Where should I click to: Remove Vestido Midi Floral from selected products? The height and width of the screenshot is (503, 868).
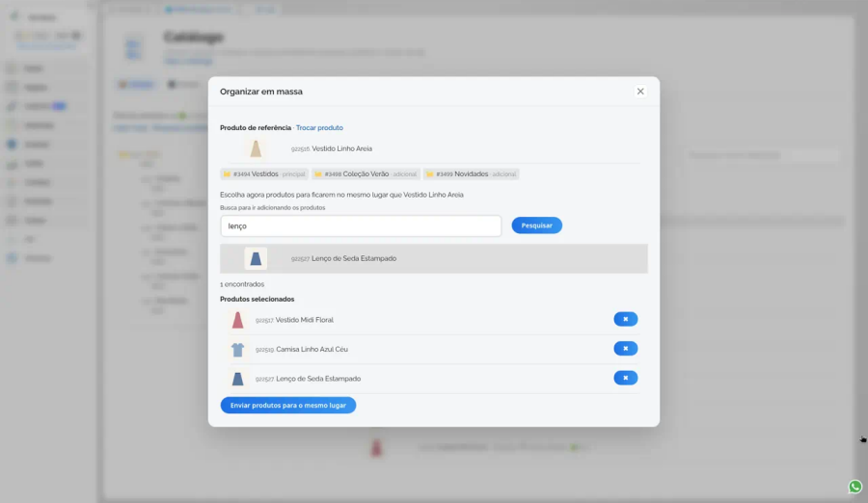point(626,319)
